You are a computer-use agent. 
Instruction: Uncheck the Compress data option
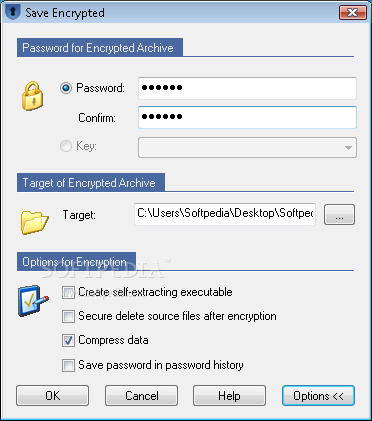pos(68,341)
